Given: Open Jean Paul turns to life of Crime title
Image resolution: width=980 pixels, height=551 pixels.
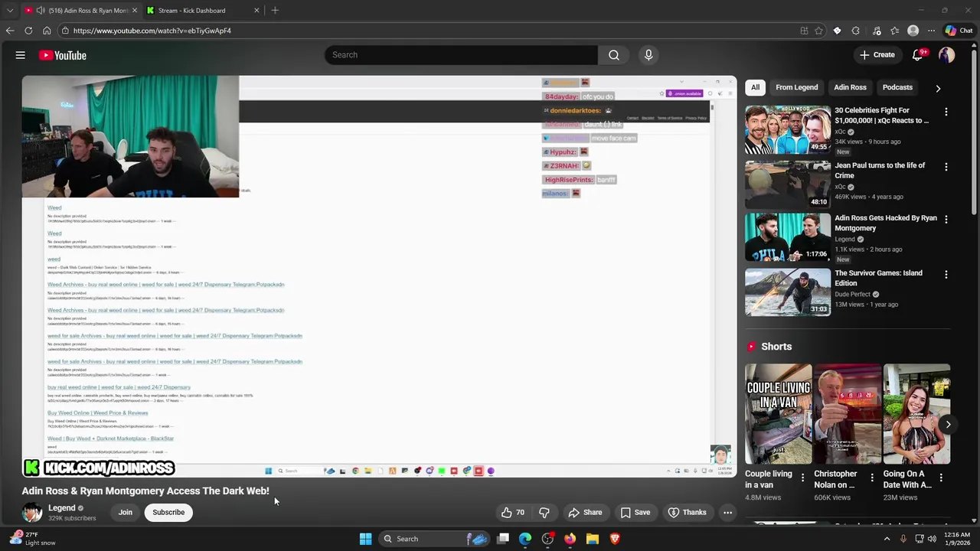Looking at the screenshot, I should (880, 171).
